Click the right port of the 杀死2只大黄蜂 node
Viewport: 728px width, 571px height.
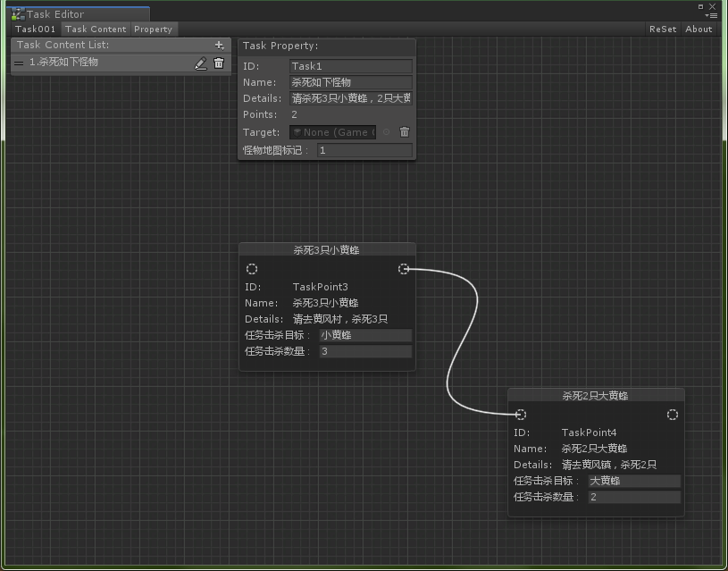(673, 414)
